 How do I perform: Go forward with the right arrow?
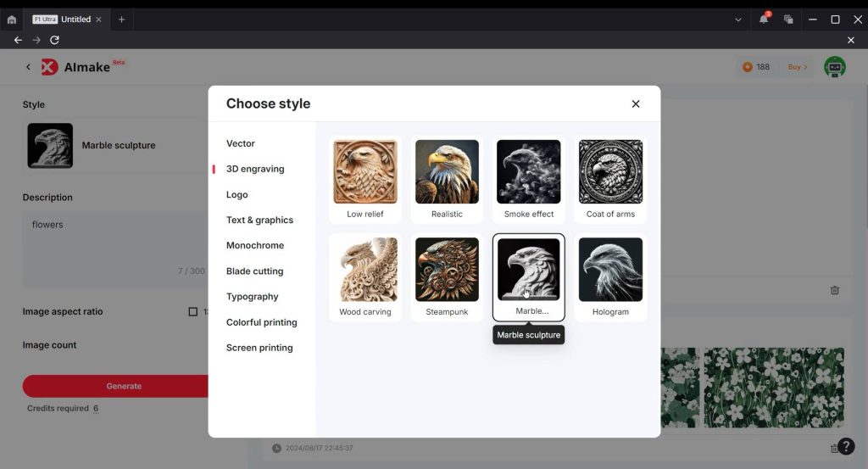[x=36, y=40]
